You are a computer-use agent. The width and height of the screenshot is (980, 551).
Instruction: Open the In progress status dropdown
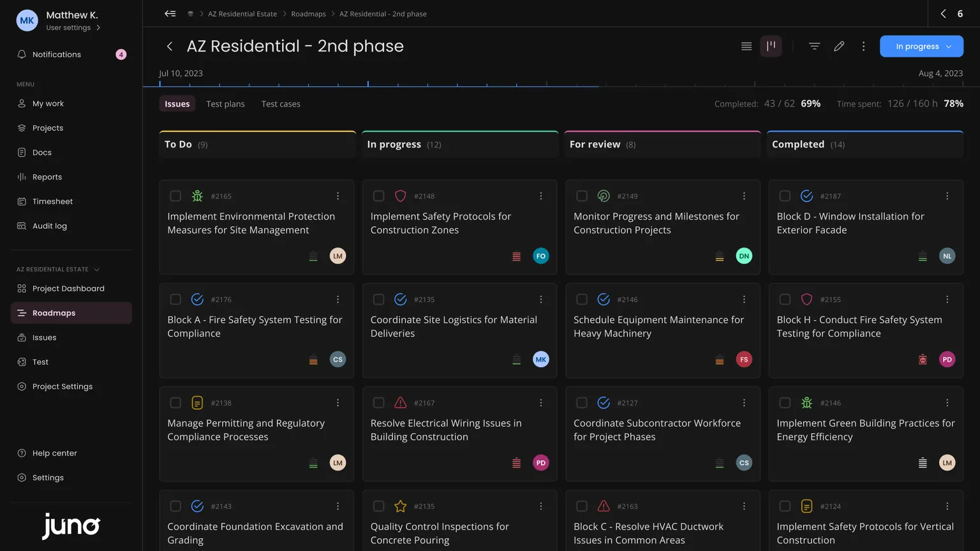(x=921, y=46)
